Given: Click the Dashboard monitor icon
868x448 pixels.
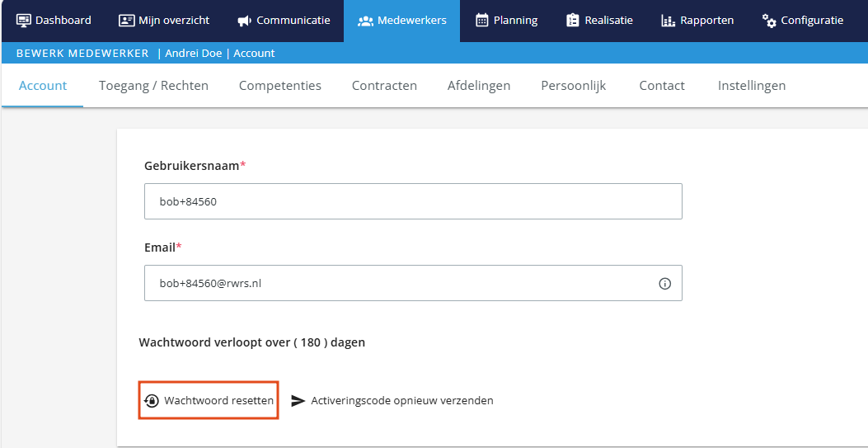Looking at the screenshot, I should point(24,21).
